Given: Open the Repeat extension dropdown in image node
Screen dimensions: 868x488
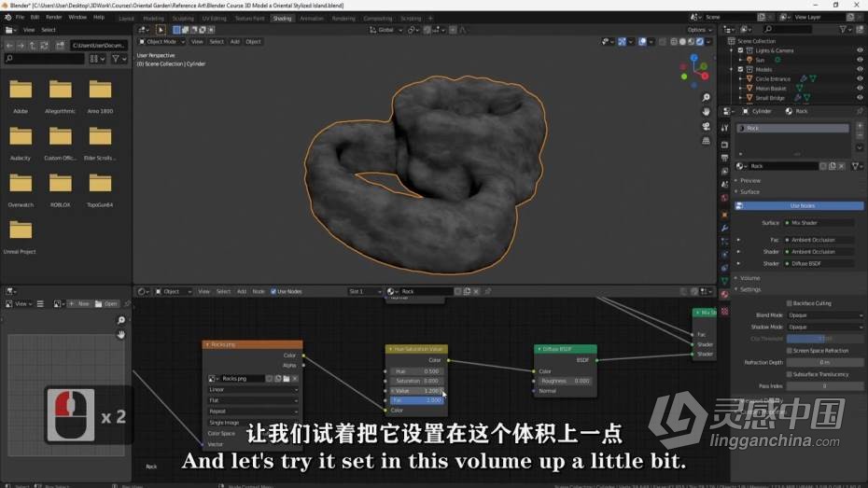Looking at the screenshot, I should pyautogui.click(x=253, y=411).
